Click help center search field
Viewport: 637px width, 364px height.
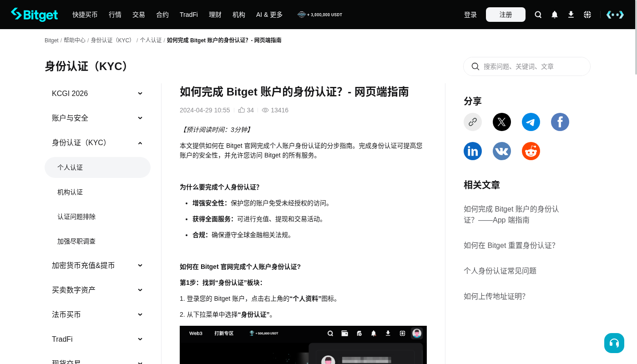point(527,66)
